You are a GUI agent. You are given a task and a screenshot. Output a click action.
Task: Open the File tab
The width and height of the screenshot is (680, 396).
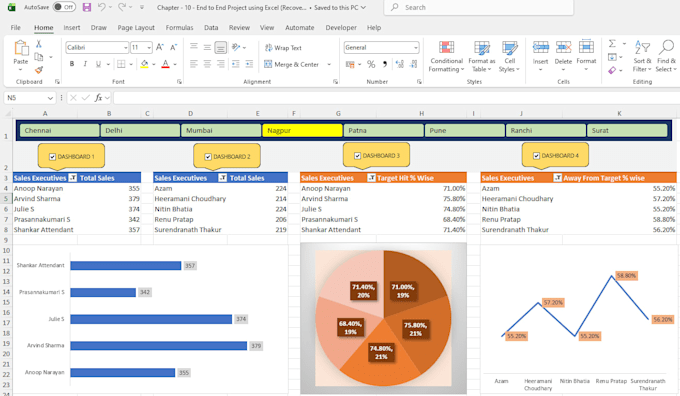pyautogui.click(x=16, y=27)
